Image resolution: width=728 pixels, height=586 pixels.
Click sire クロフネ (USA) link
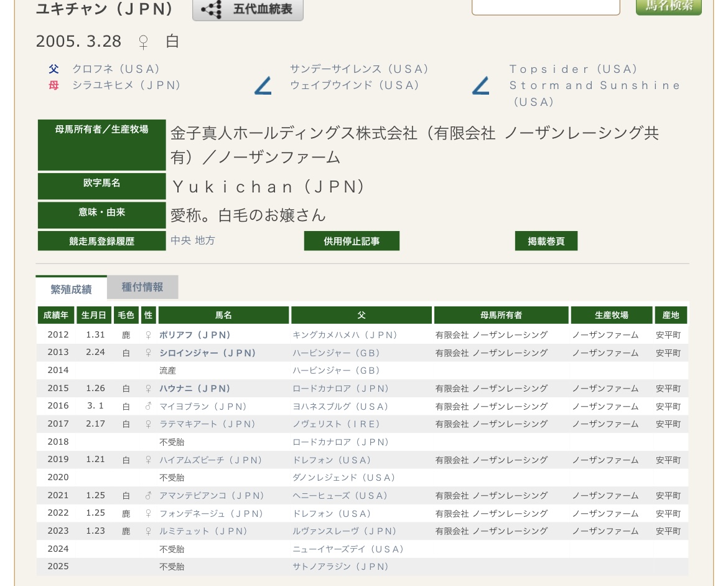coord(116,69)
